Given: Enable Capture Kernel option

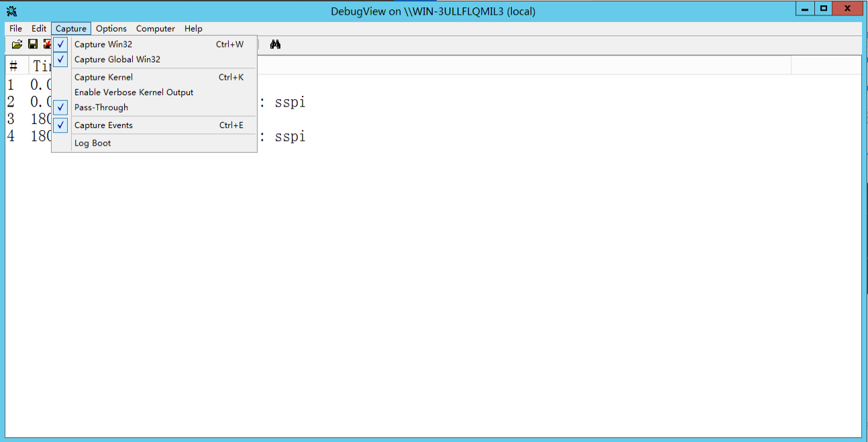Looking at the screenshot, I should [154, 77].
